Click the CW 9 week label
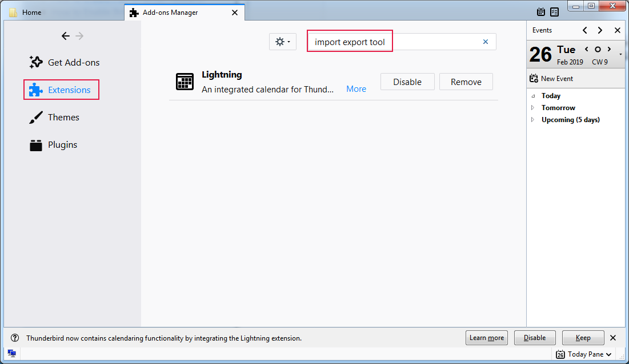Screen dimensions: 629x364 click(600, 62)
